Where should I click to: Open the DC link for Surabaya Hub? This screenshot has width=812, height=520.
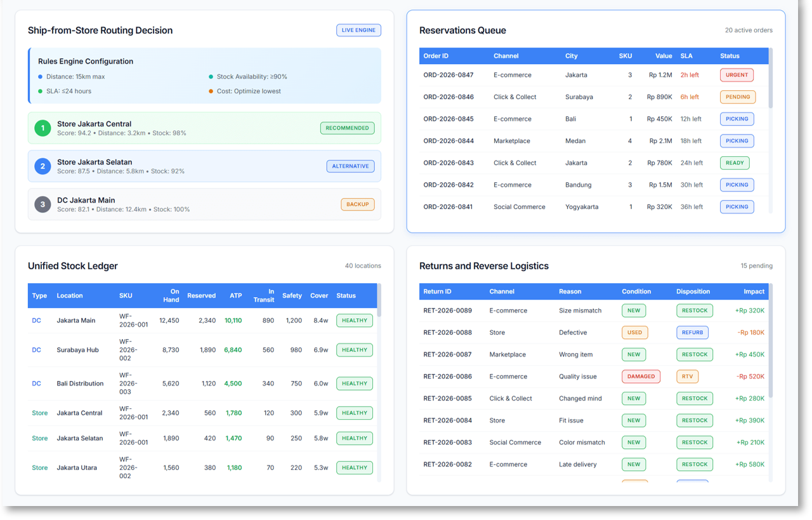[36, 350]
